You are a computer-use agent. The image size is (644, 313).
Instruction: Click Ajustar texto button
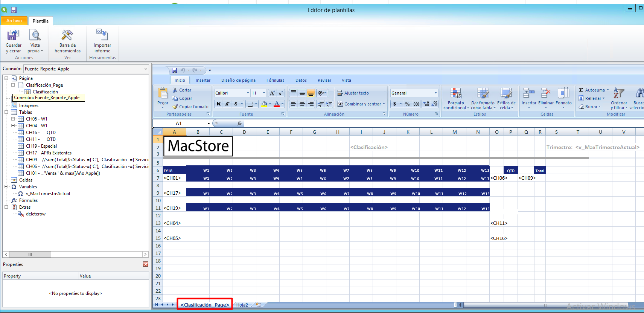tap(353, 93)
